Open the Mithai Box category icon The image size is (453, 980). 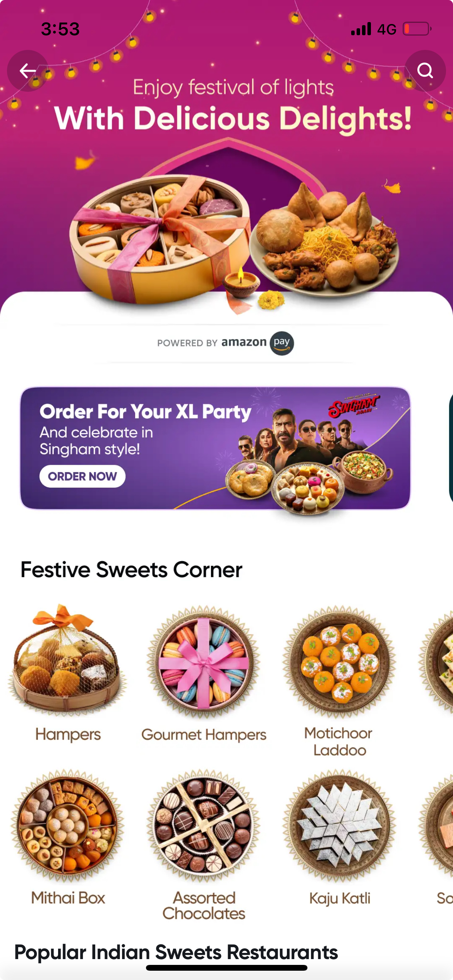[67, 826]
